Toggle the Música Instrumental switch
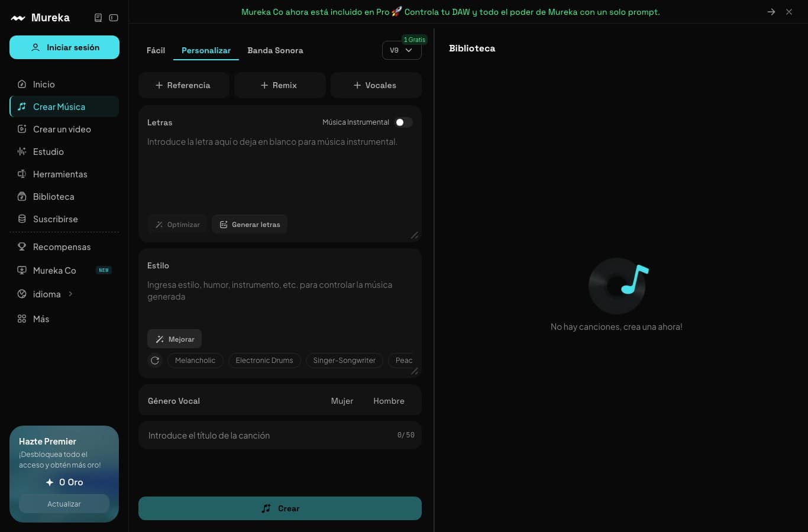Screen dimensions: 808x532 [x=403, y=122]
